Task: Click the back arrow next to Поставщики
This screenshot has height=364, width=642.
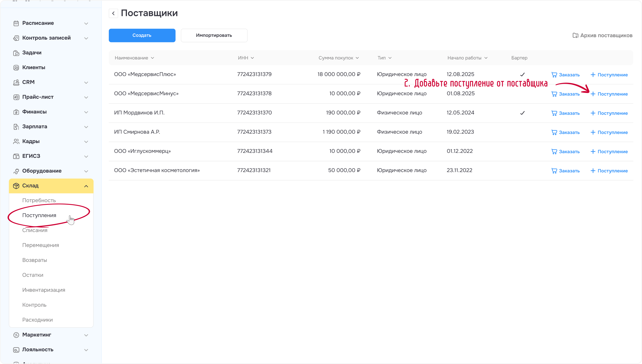Action: [x=113, y=13]
